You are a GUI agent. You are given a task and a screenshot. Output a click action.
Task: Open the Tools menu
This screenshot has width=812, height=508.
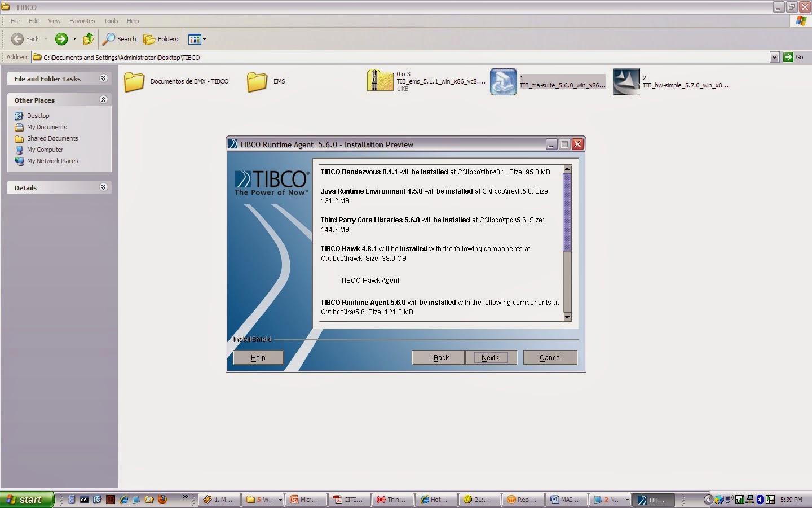coord(111,21)
